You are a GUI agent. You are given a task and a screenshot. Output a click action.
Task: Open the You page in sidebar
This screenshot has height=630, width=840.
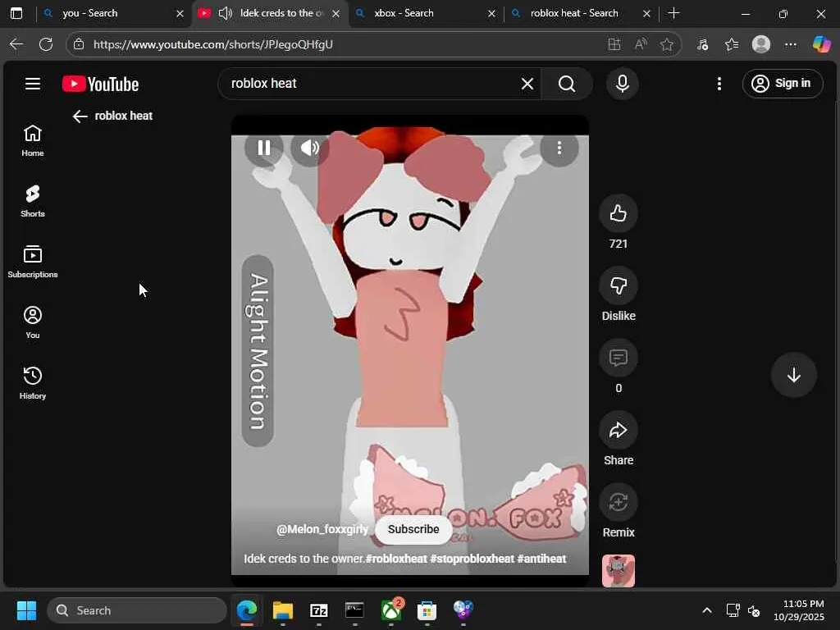coord(33,322)
